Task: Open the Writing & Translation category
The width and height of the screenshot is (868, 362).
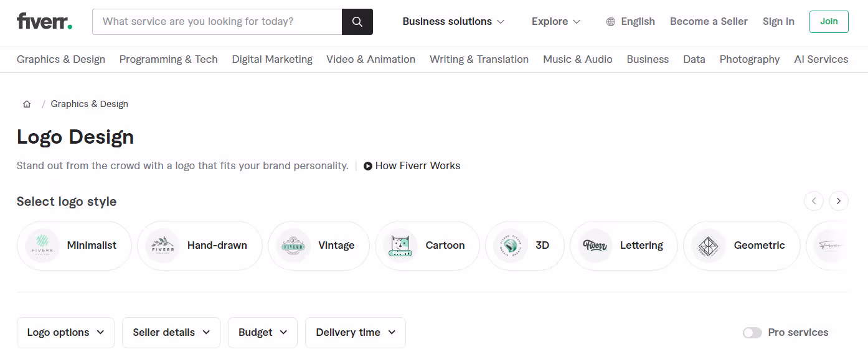Action: tap(479, 60)
